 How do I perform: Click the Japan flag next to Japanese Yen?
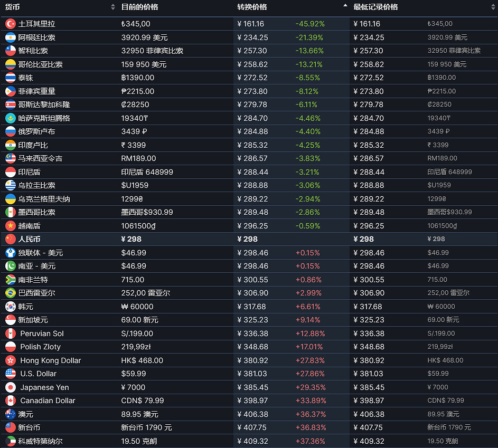(x=10, y=387)
